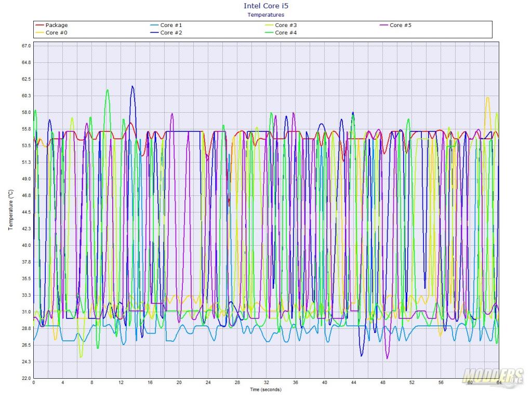This screenshot has width=532, height=399.
Task: Click the 40.0 temperature axis value
Action: [x=26, y=245]
